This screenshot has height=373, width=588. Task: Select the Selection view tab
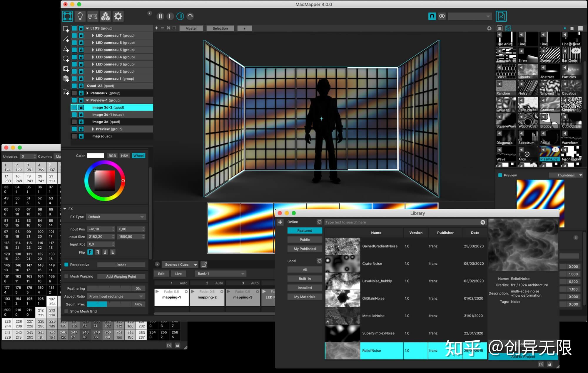220,28
